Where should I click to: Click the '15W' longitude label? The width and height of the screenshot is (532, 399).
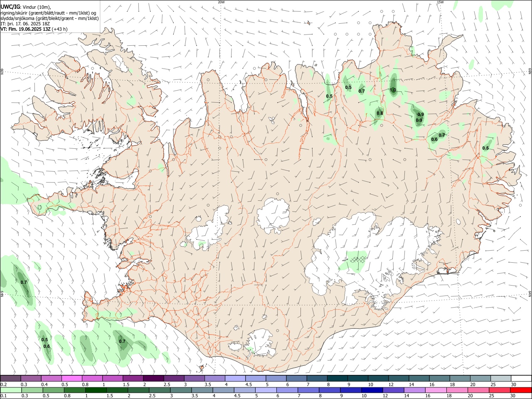coord(440,2)
